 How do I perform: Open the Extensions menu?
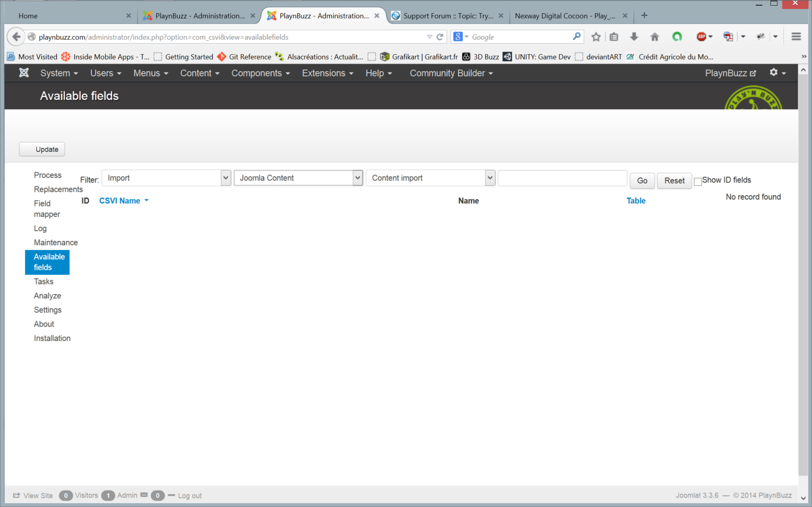pyautogui.click(x=328, y=73)
